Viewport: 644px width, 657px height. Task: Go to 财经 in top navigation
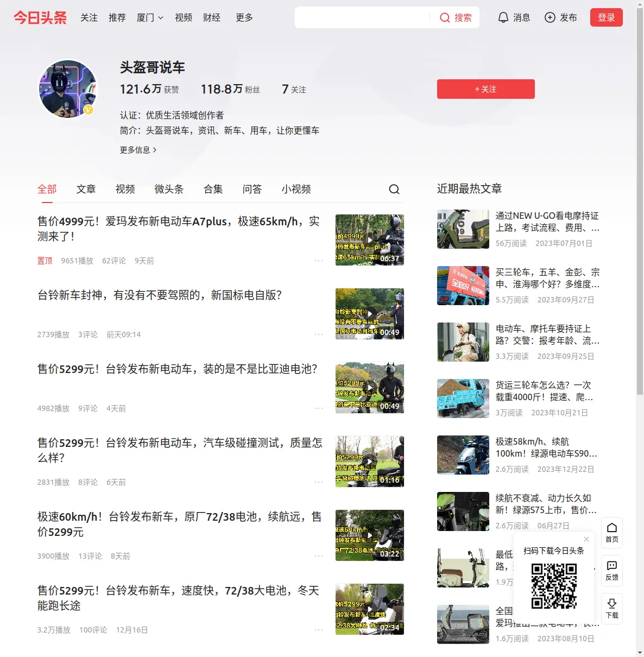coord(212,18)
